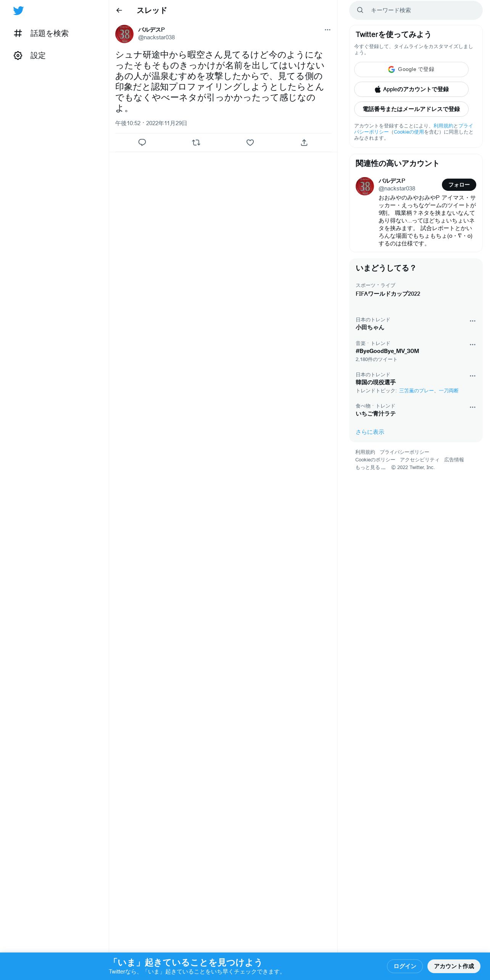Open more options for #ByeGoodBye_MV_30M trend
This screenshot has height=980, width=490.
[472, 345]
